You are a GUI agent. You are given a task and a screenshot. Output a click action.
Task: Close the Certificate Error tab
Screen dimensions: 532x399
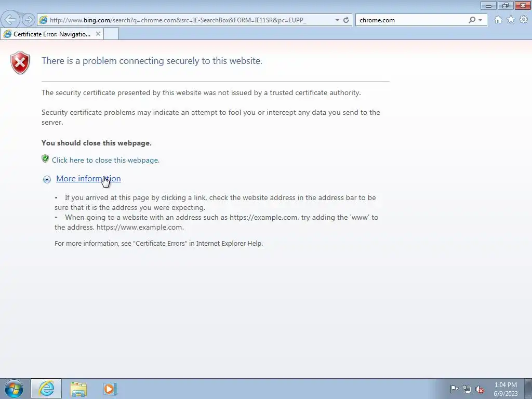tap(98, 34)
